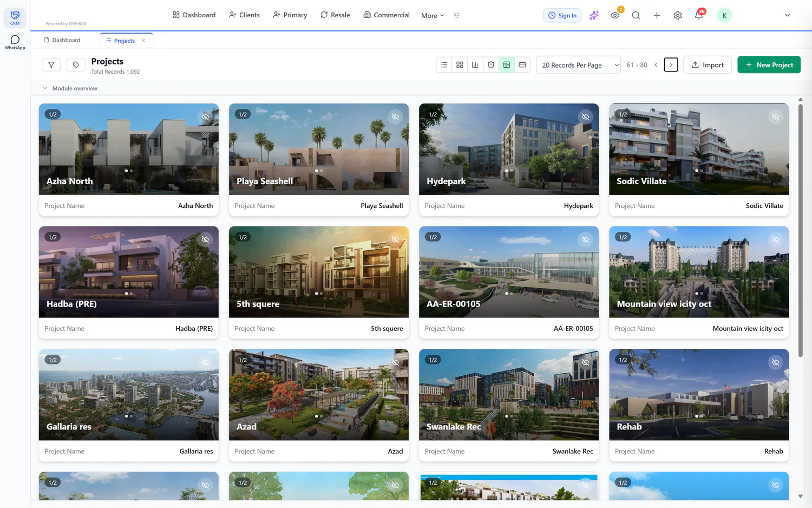Toggle visibility on 5th squere card
This screenshot has width=812, height=508.
pos(396,239)
